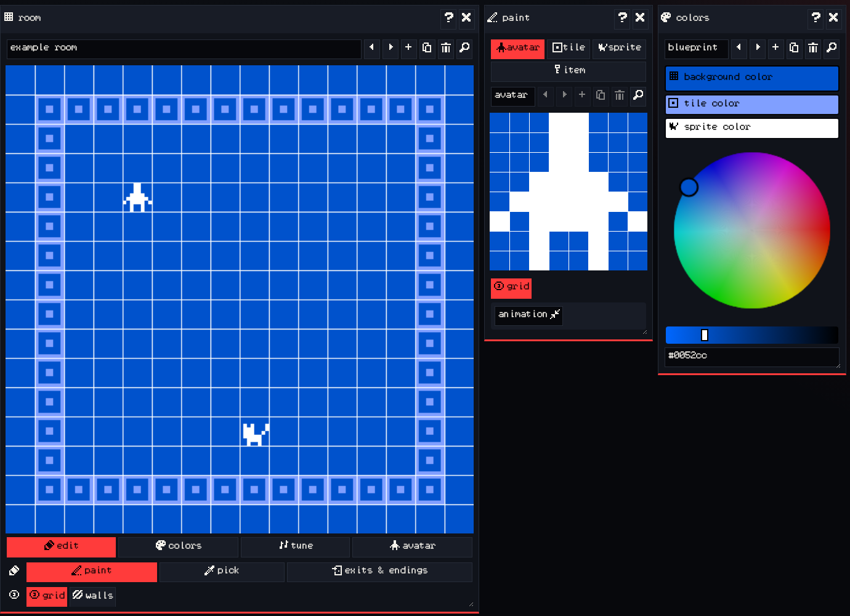Switch to sprite drawing type

pos(619,48)
